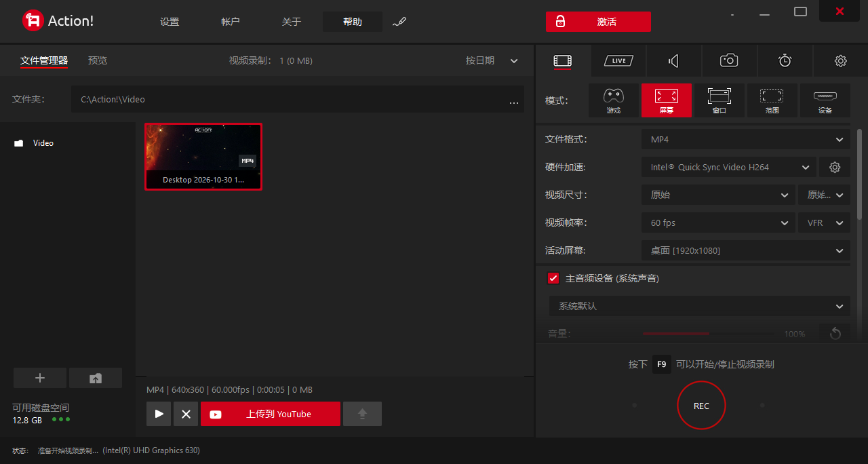
Task: Switch to the 文件管理器 tab
Action: (44, 60)
